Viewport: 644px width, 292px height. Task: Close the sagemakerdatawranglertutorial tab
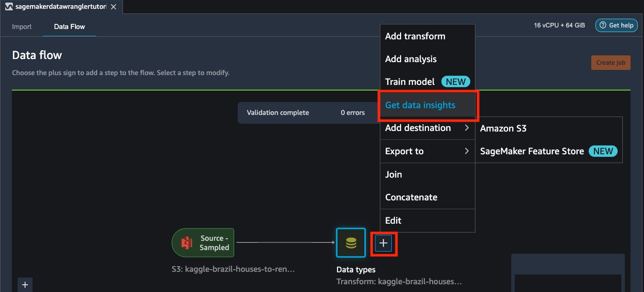(113, 7)
